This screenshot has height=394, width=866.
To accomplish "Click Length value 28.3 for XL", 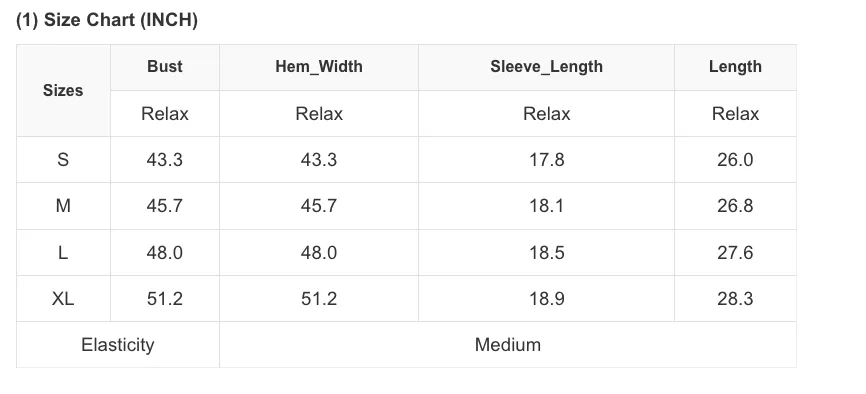I will [x=735, y=299].
